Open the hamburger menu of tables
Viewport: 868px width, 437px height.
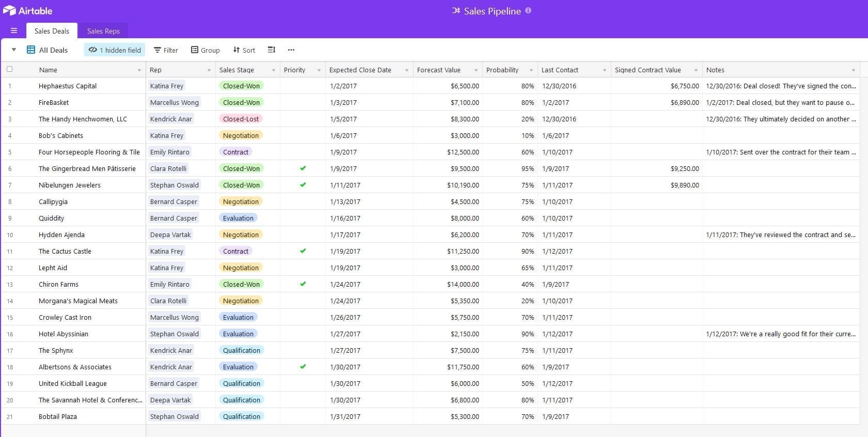click(x=14, y=31)
